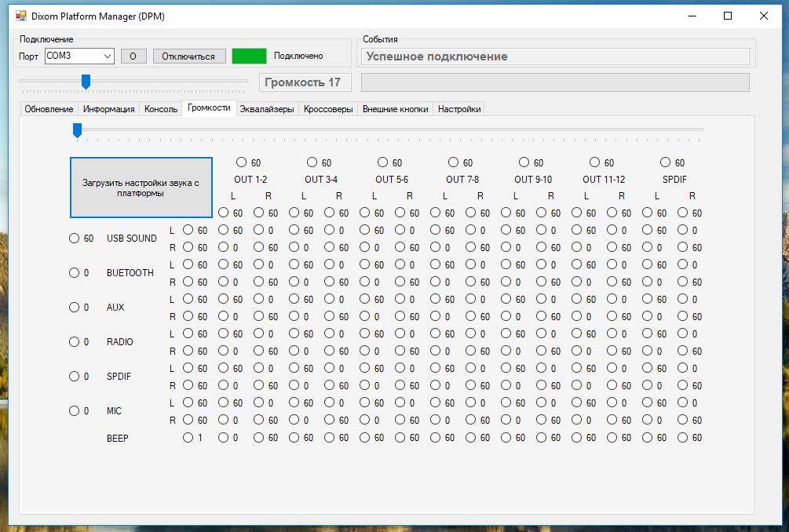Viewport: 789px width, 532px height.
Task: Open the COM3 port dropdown
Action: 108,56
